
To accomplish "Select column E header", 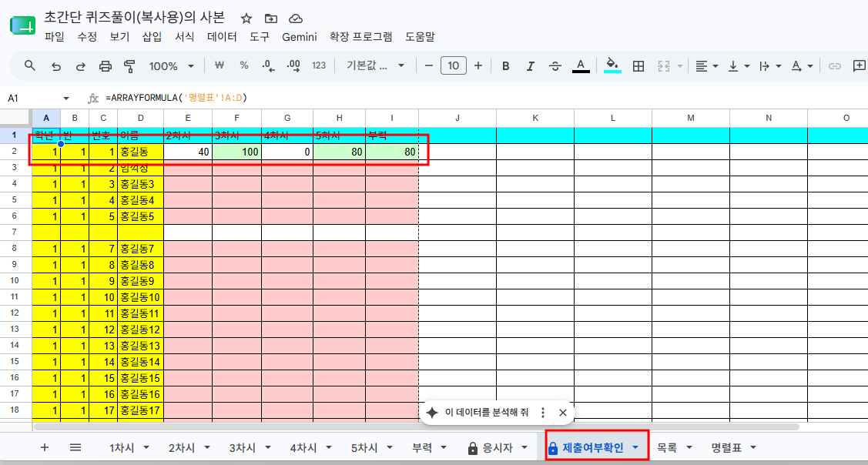I will tap(188, 117).
